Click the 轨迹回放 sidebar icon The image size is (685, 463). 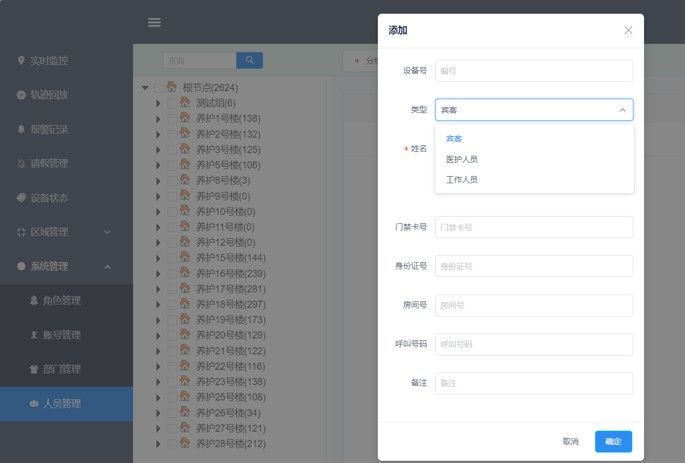(x=21, y=95)
